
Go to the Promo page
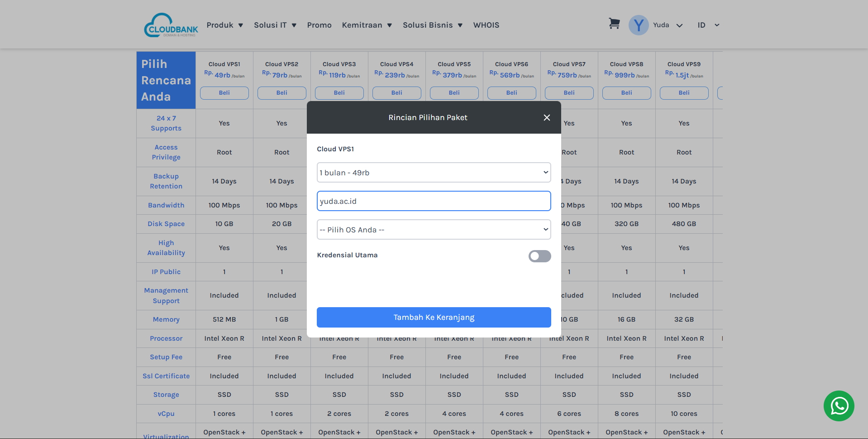[x=319, y=25]
